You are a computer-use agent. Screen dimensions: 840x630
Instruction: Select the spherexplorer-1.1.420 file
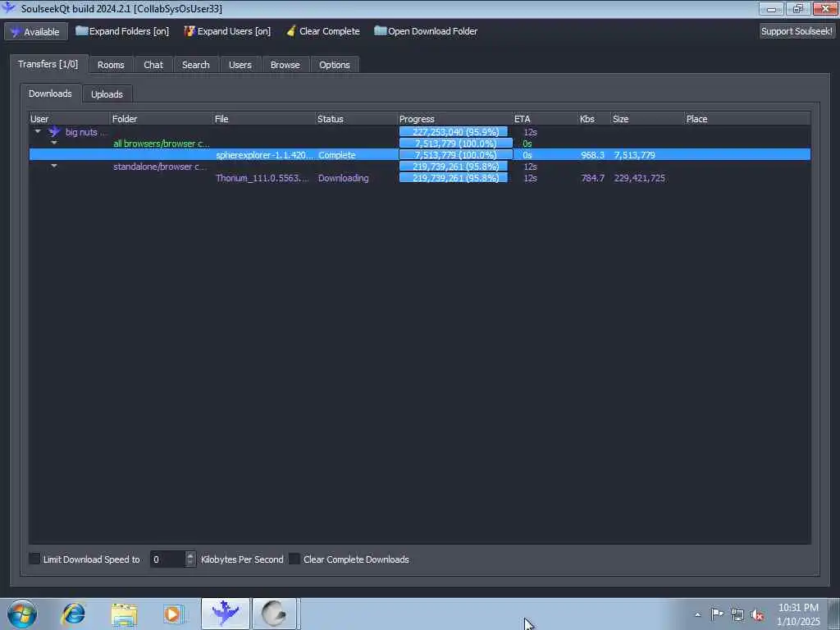265,155
